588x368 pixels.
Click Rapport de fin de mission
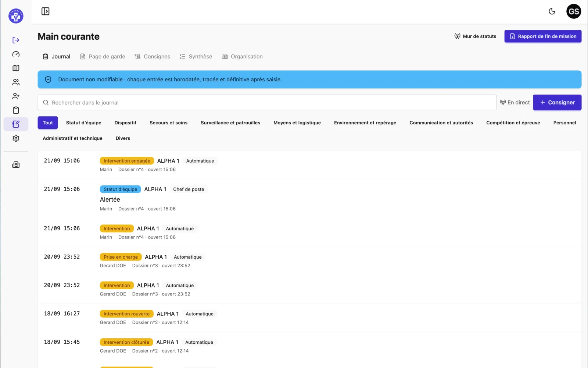(x=543, y=36)
